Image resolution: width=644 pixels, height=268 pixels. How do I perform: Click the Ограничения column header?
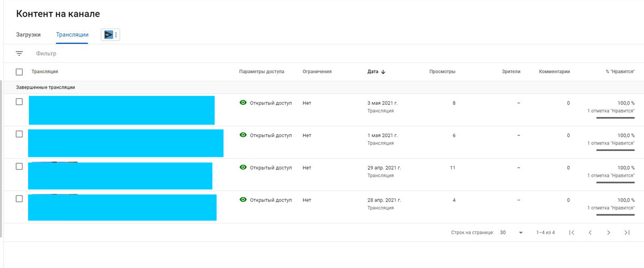click(x=317, y=72)
